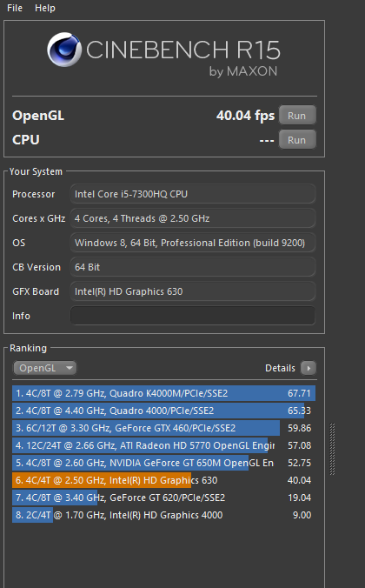
Task: Select ranking row Quadro K4000M
Action: (163, 393)
